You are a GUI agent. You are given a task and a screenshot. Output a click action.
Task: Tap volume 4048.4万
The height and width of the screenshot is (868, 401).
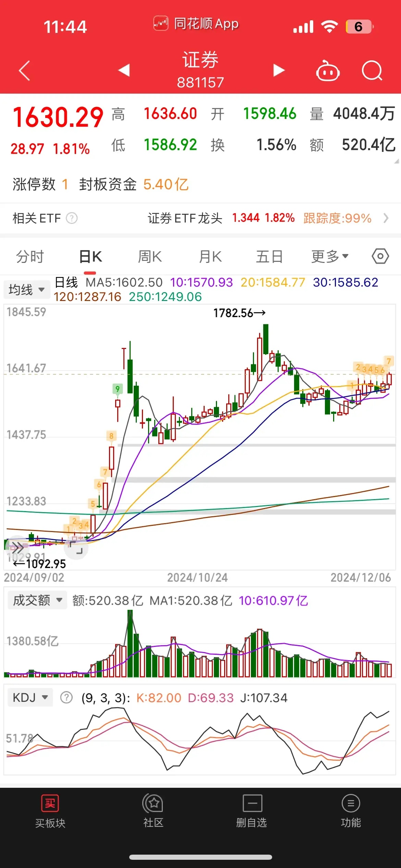tap(364, 114)
